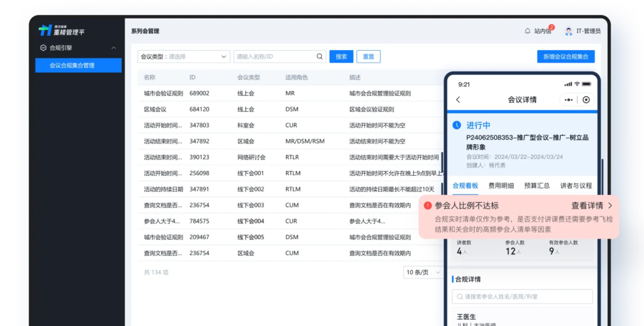644x326 pixels.
Task: Click the 腾讯健康 logo in sidebar
Action: [46, 30]
